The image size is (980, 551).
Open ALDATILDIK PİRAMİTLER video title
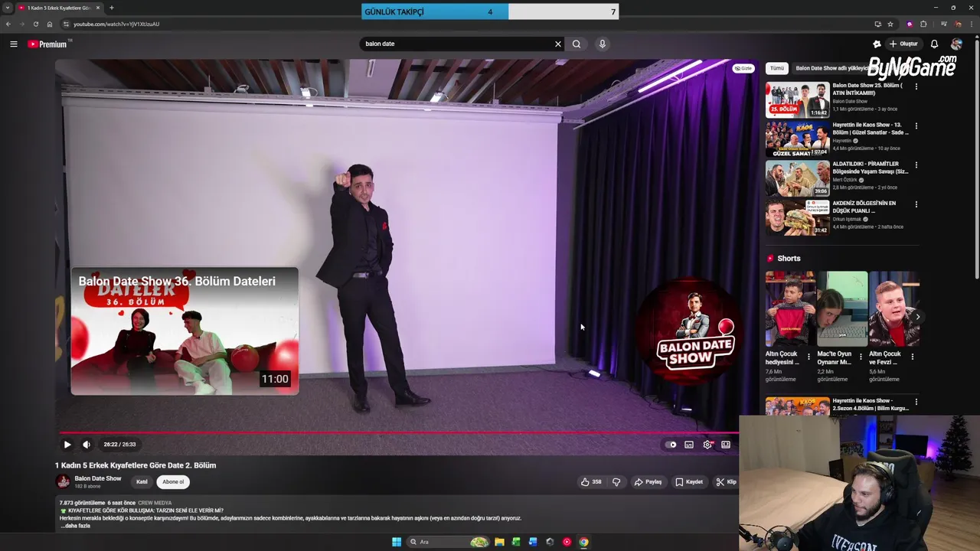(871, 168)
